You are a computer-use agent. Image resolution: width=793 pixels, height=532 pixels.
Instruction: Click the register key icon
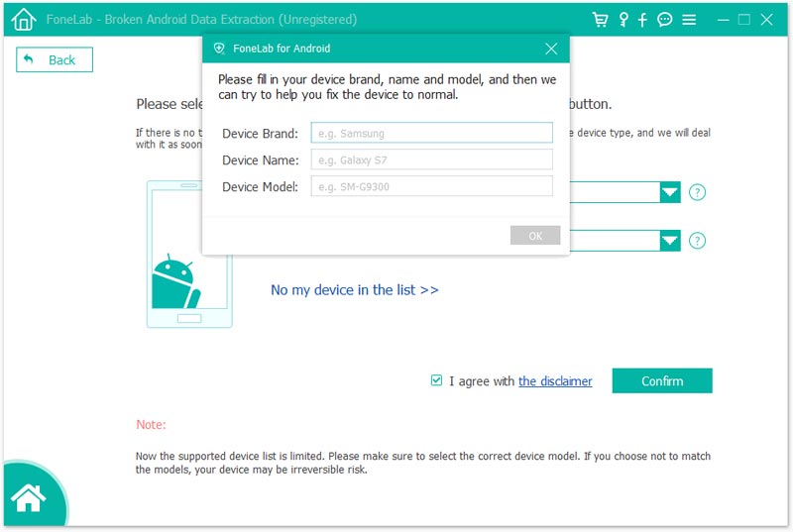click(x=623, y=20)
